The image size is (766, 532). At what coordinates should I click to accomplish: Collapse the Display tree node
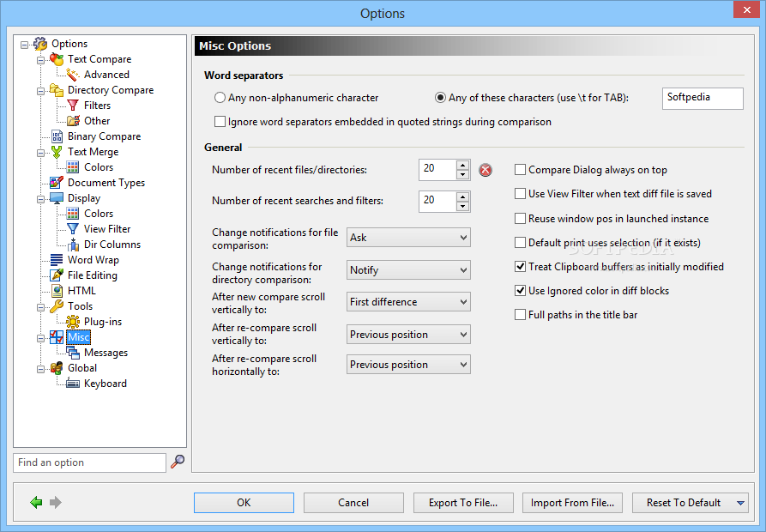[x=41, y=199]
